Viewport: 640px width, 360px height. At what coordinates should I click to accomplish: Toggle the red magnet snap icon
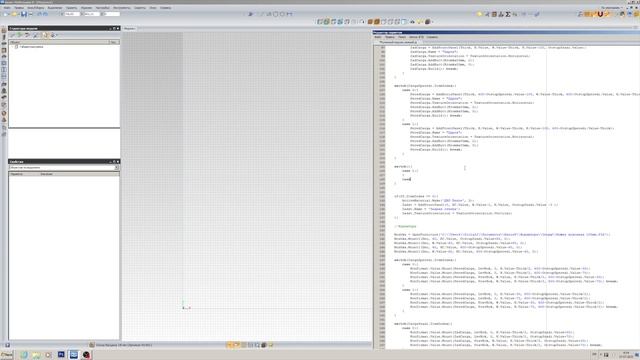(x=600, y=14)
